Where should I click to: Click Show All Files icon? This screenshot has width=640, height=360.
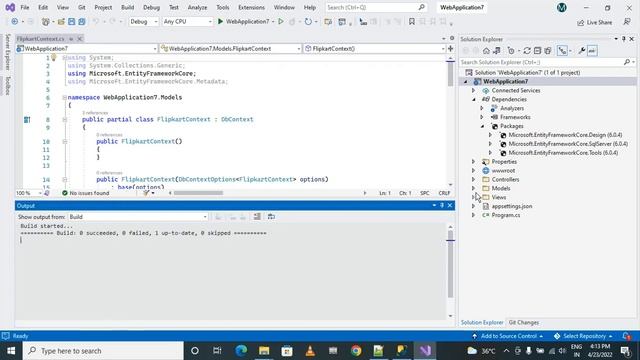tap(548, 51)
